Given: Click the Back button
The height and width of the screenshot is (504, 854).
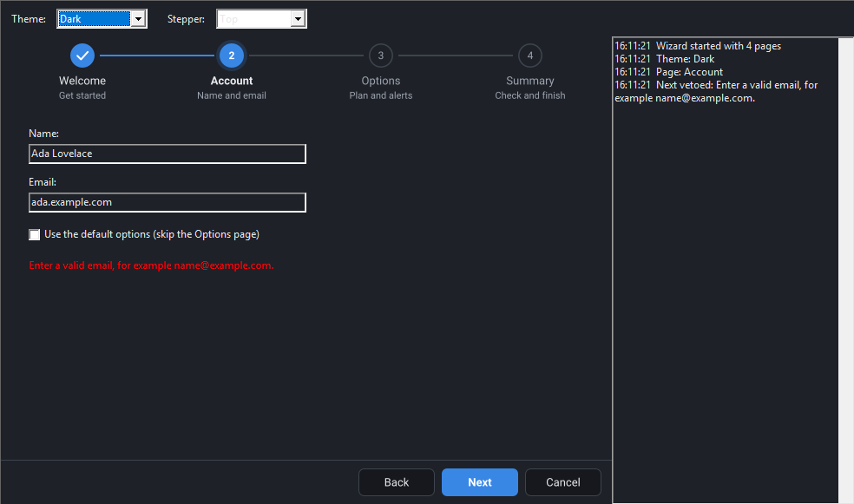Looking at the screenshot, I should tap(397, 482).
